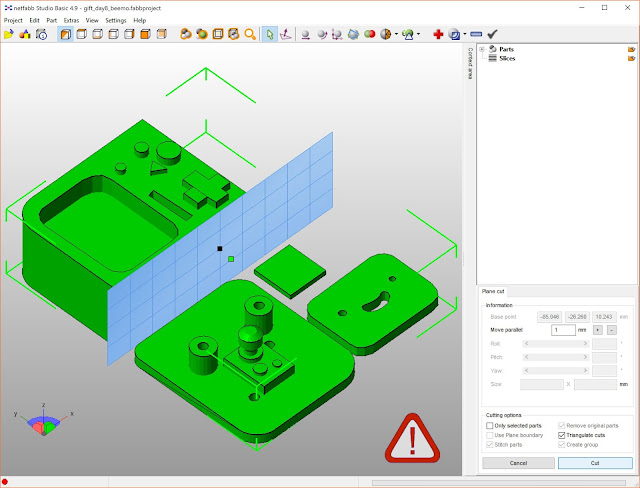Image resolution: width=640 pixels, height=488 pixels.
Task: Click the Move parallel value field
Action: click(x=563, y=330)
